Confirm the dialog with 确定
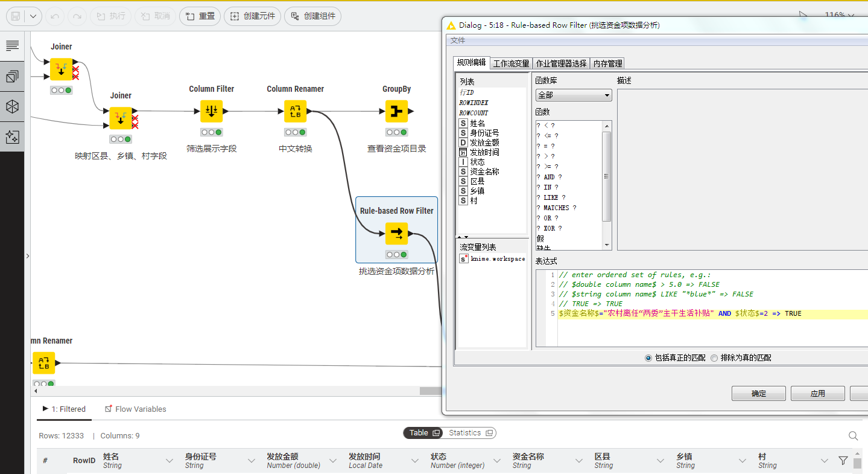The width and height of the screenshot is (868, 474). [x=758, y=392]
